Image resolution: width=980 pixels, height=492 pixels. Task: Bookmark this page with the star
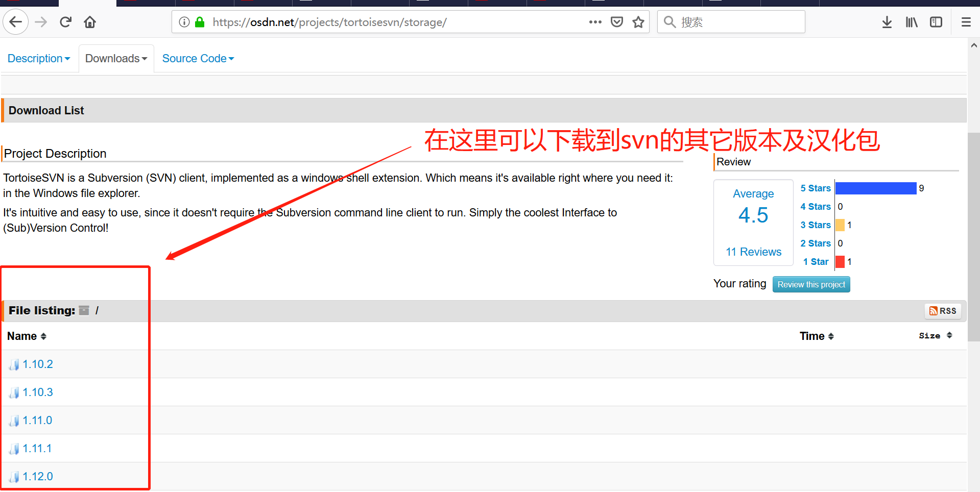[638, 22]
